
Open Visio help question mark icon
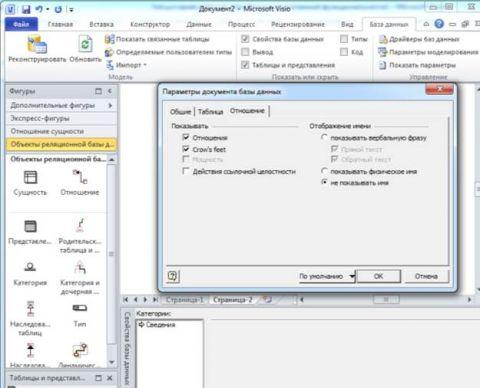click(x=439, y=24)
